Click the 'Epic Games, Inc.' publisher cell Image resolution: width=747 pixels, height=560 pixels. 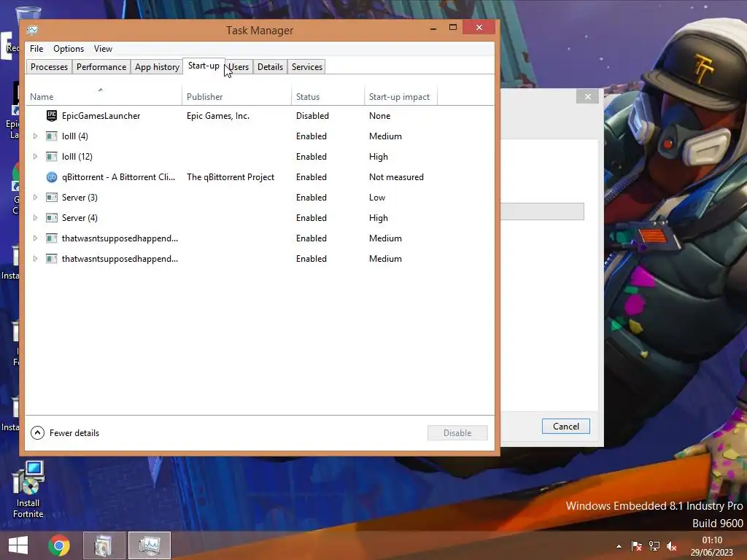point(218,116)
